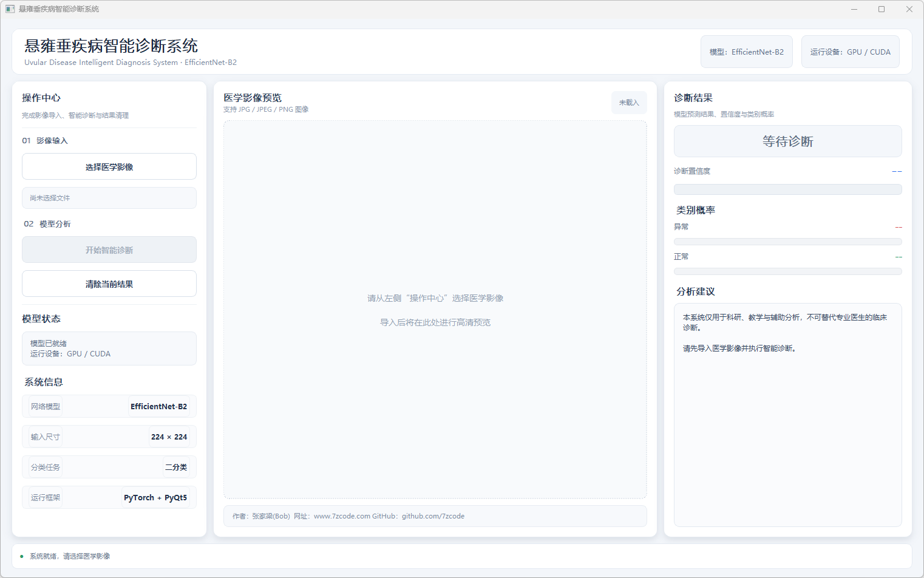Click the 操作中心 heading
This screenshot has width=924, height=578.
click(x=41, y=98)
